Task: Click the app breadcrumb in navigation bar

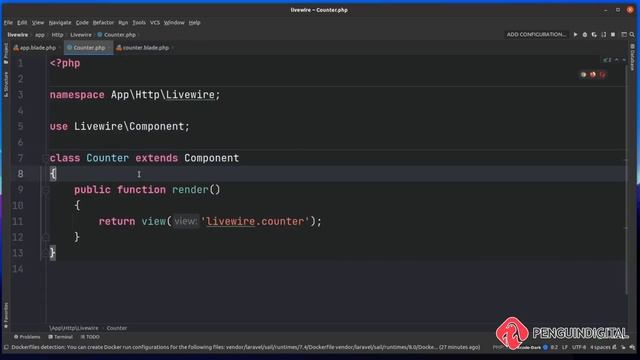Action: click(x=40, y=35)
